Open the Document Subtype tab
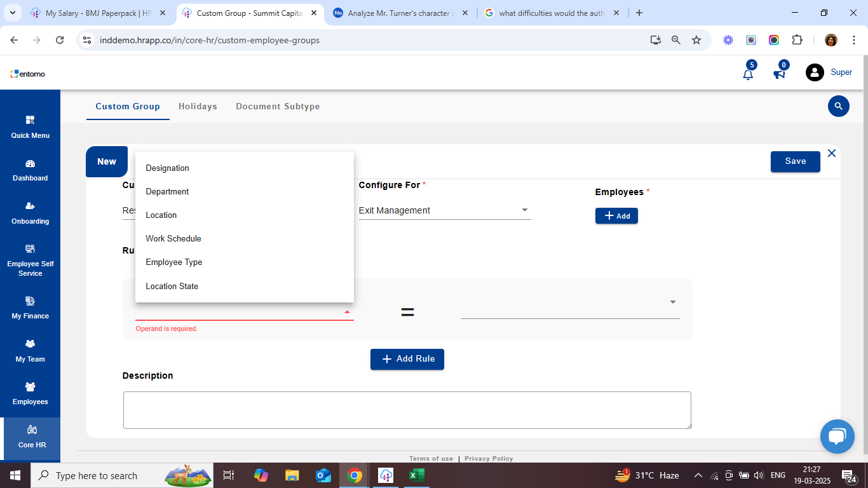Viewport: 868px width, 488px height. click(x=278, y=107)
